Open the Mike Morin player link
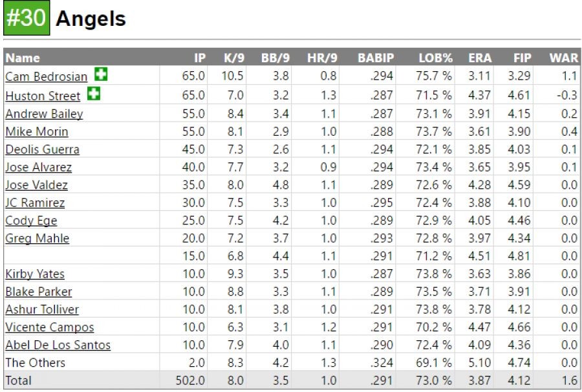Viewport: 582px width, 392px height. (36, 131)
